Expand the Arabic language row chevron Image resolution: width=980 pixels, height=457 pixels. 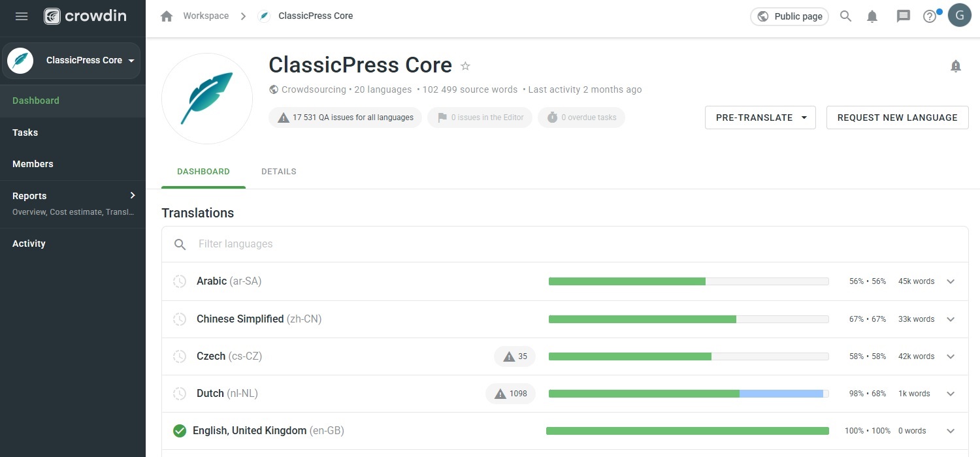point(951,281)
